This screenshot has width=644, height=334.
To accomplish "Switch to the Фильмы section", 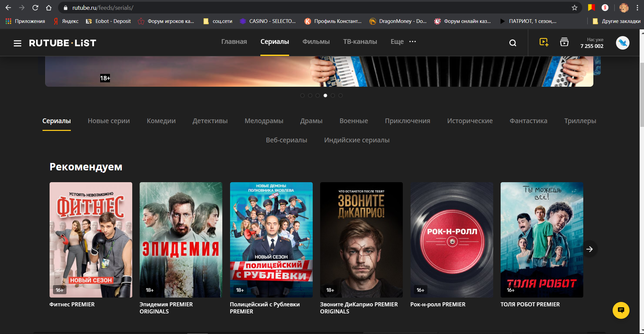I will 316,41.
